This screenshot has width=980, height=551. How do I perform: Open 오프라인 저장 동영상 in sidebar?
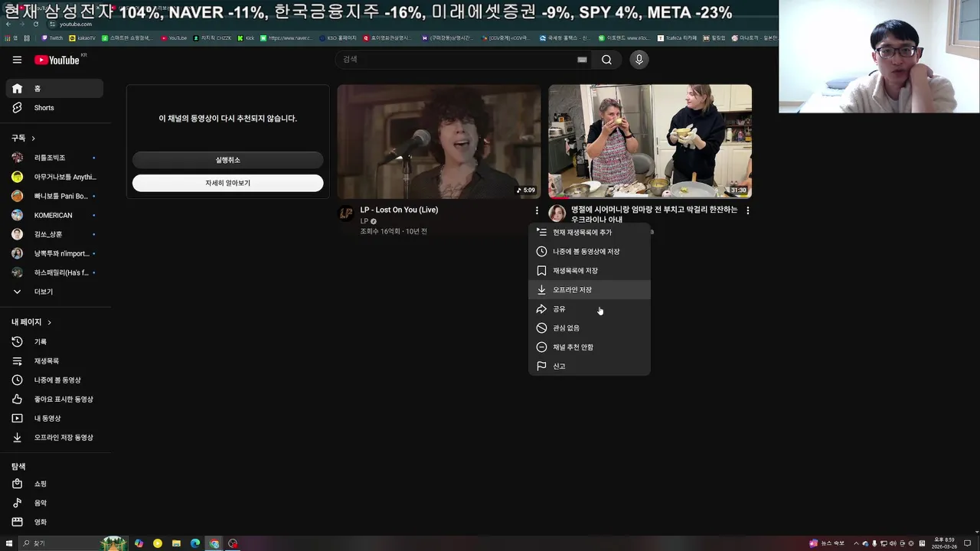54,438
